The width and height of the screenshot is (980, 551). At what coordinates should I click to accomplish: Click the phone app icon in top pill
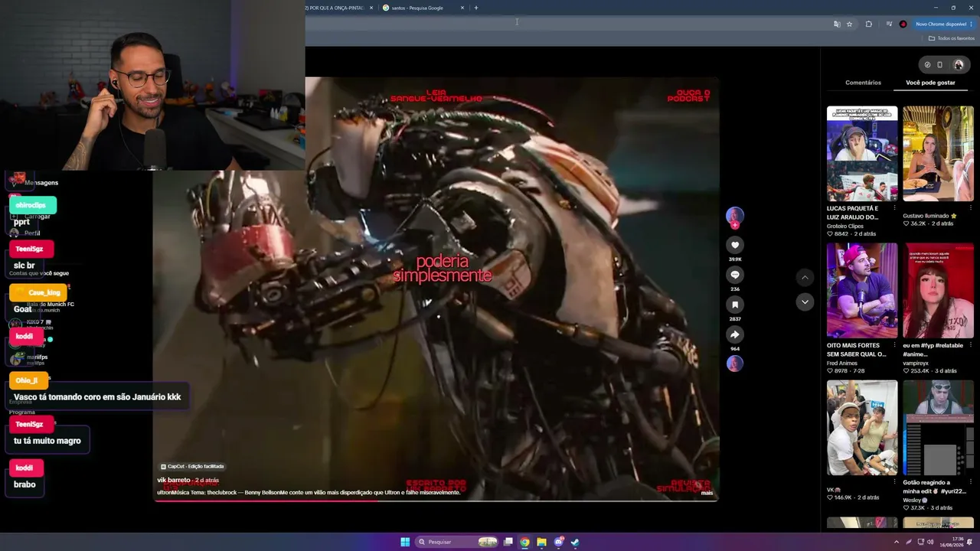940,65
